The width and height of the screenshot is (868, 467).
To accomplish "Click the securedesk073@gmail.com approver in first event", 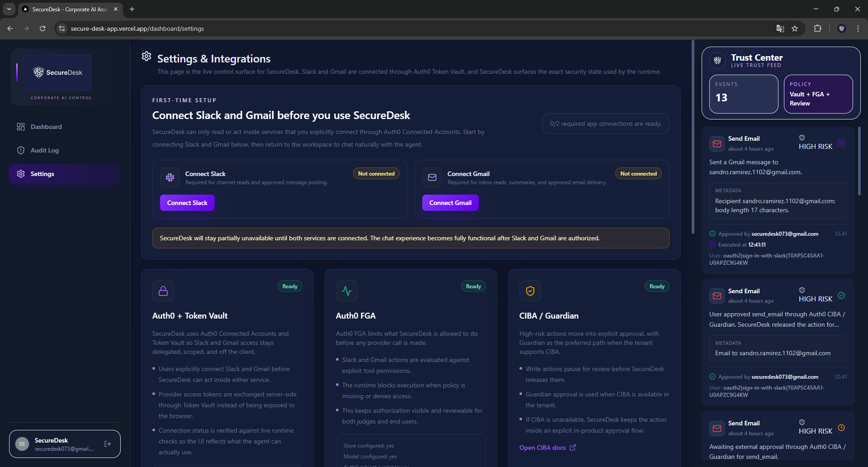I will [x=785, y=234].
